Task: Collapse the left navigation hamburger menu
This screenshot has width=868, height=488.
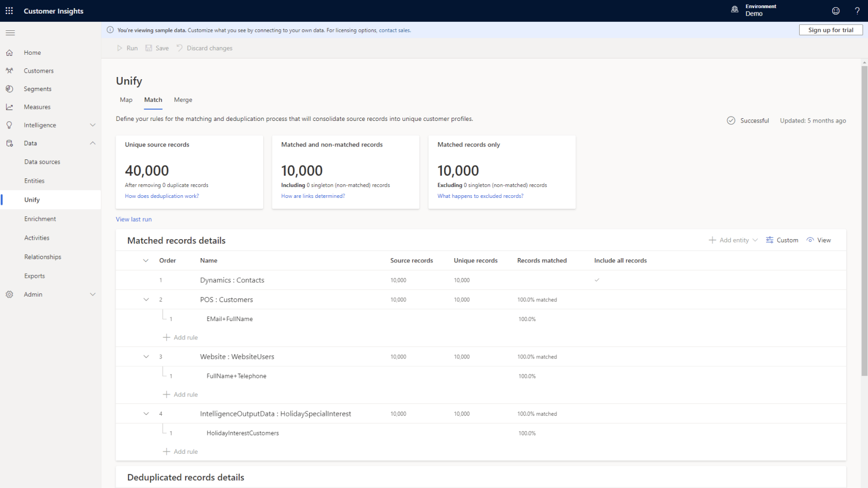Action: pos(10,33)
